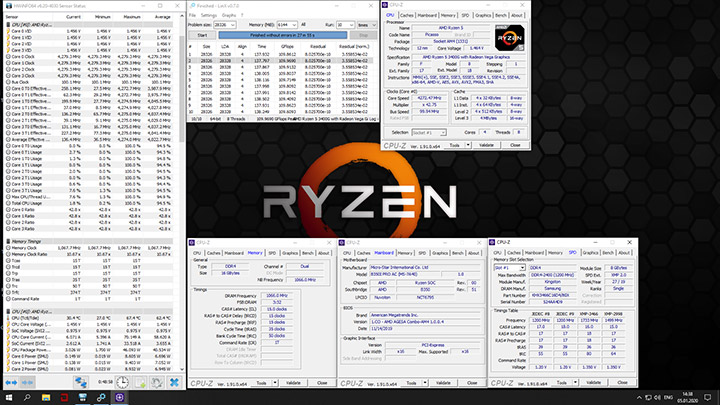Viewport: 720px width, 405px height.
Task: Start HWiNFO logging with file icon
Action: coord(140,382)
